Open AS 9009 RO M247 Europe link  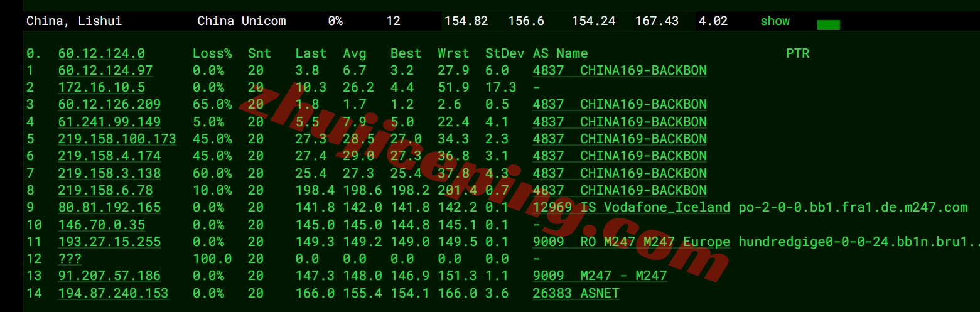[631, 242]
